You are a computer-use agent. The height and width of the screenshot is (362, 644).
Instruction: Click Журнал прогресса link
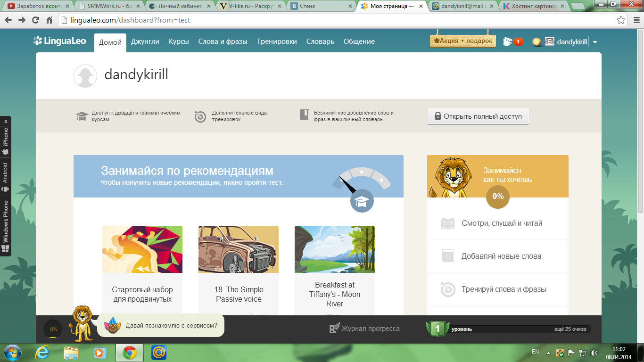tap(371, 329)
